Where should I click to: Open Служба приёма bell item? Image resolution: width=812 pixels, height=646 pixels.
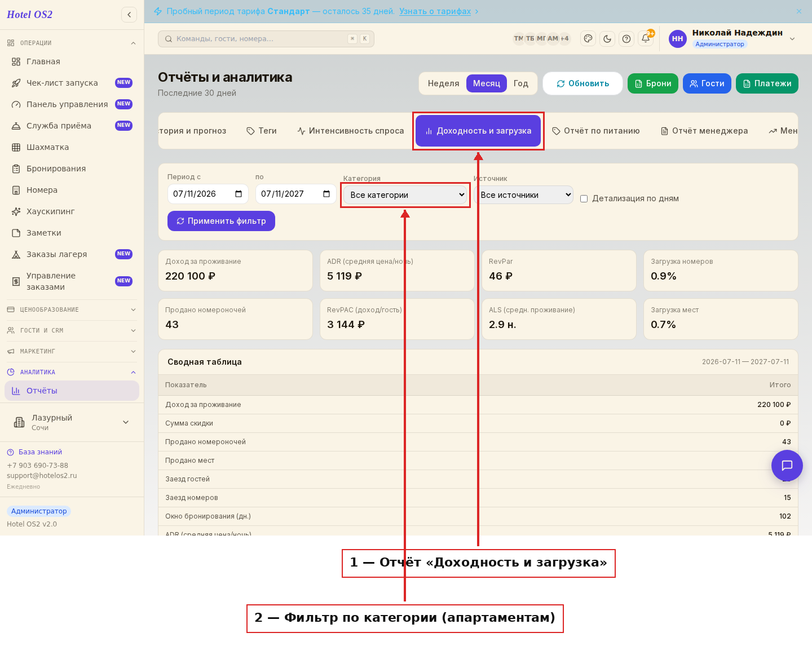pyautogui.click(x=72, y=126)
